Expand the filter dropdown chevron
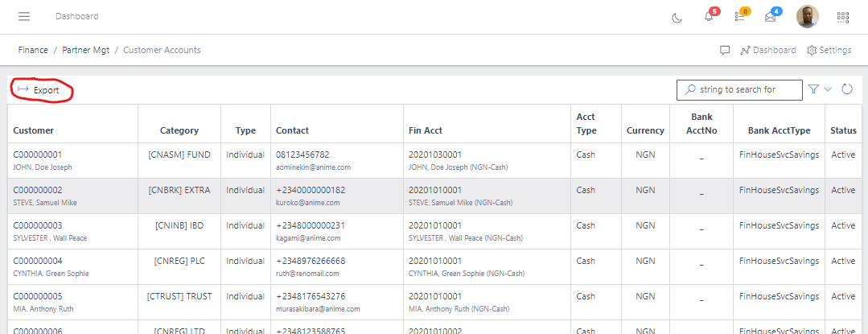 coord(828,89)
